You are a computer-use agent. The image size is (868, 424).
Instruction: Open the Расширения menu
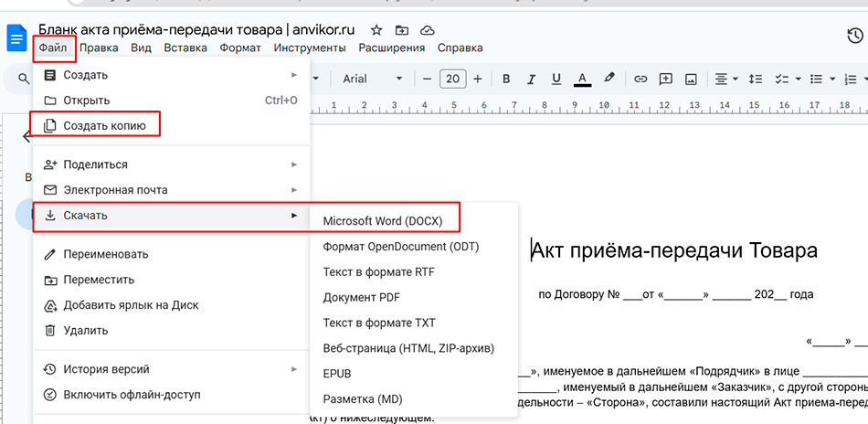pos(392,48)
